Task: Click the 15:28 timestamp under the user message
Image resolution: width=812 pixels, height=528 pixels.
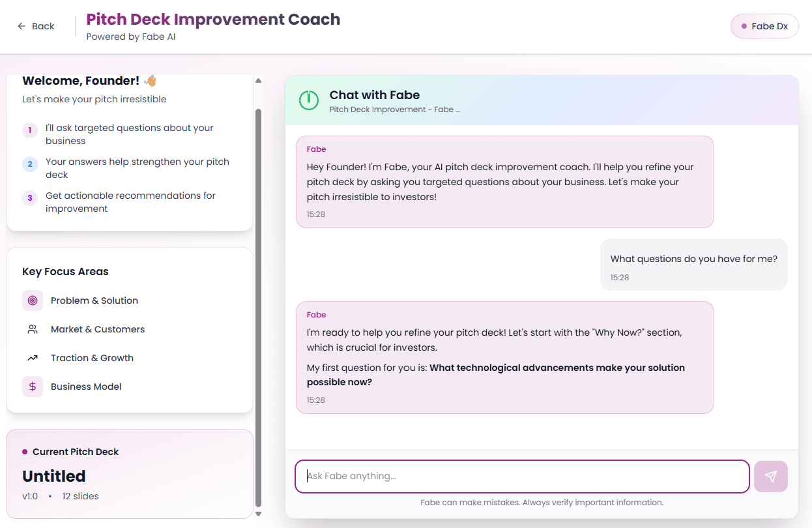Action: click(620, 278)
